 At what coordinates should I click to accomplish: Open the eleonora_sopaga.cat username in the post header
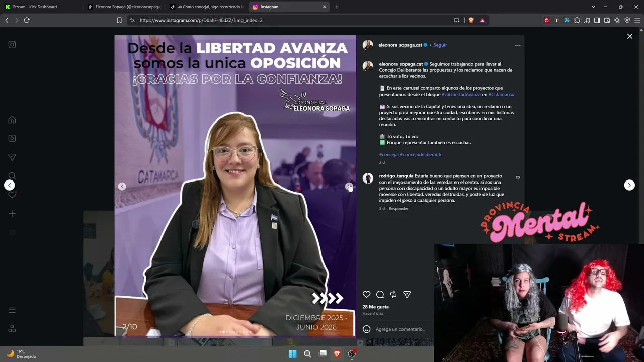pos(400,45)
